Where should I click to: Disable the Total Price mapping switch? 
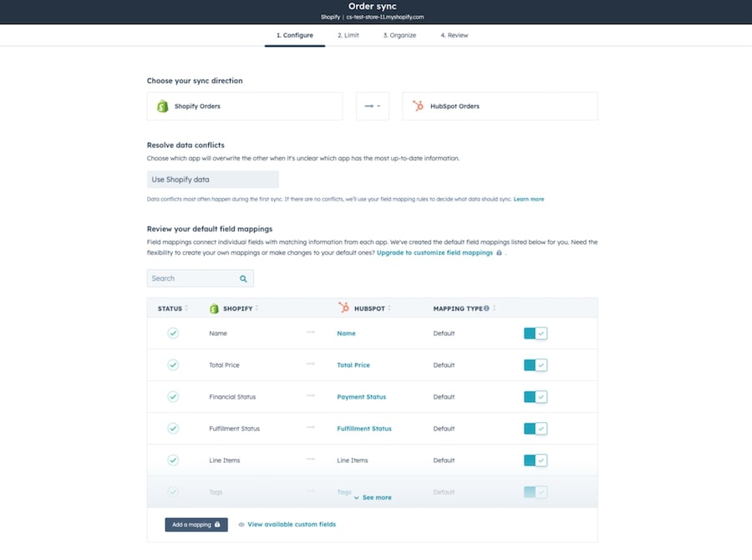[x=535, y=365]
